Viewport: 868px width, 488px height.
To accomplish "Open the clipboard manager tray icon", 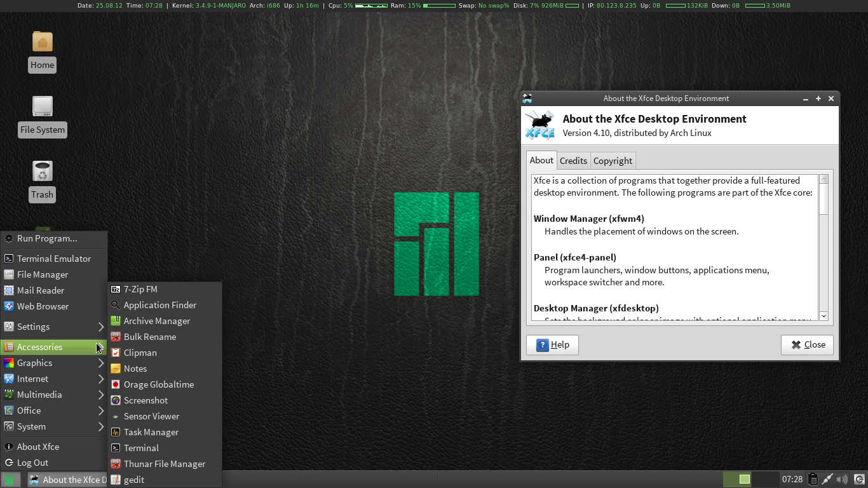I will click(x=813, y=479).
